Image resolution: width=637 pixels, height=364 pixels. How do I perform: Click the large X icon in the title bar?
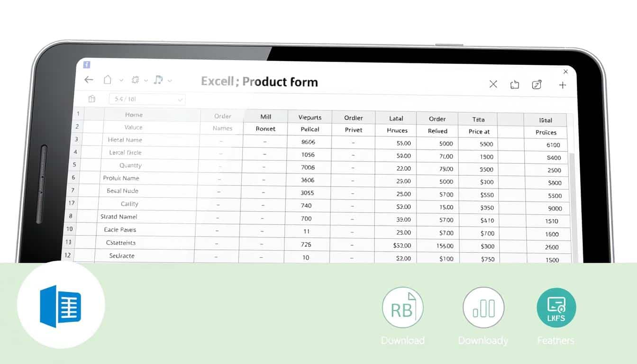(493, 84)
